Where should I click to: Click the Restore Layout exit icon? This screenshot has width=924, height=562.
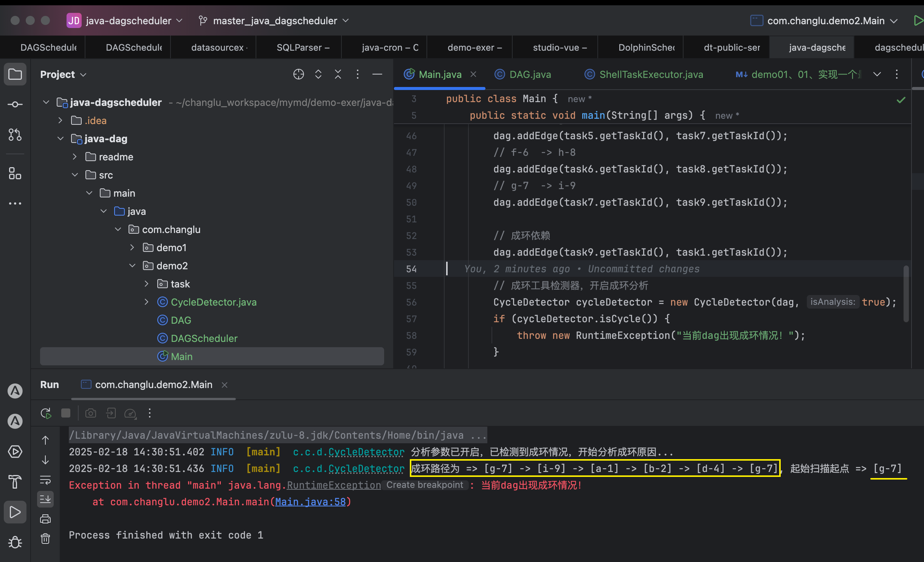click(x=111, y=413)
